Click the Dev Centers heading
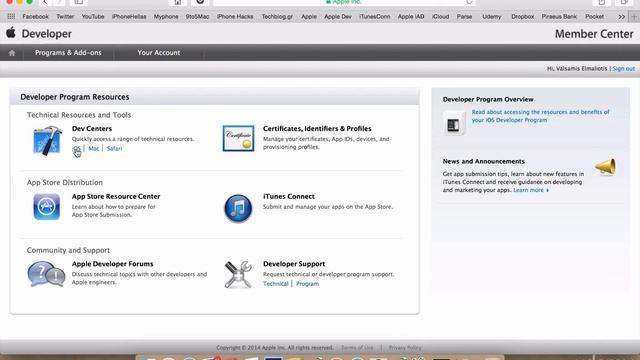This screenshot has height=360, width=640. coord(92,129)
